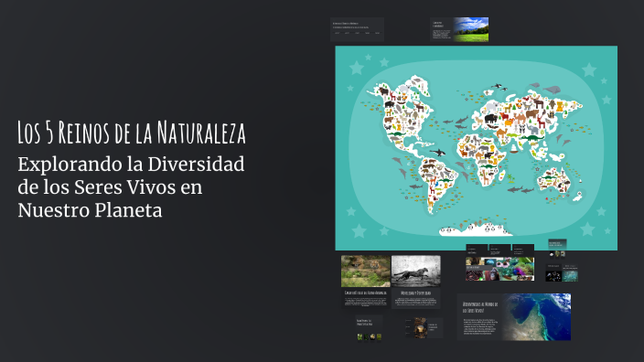This screenshot has height=362, width=644.
Task: Click the title 'Los 5 Reinos de la Naturaleza'
Action: click(x=132, y=133)
